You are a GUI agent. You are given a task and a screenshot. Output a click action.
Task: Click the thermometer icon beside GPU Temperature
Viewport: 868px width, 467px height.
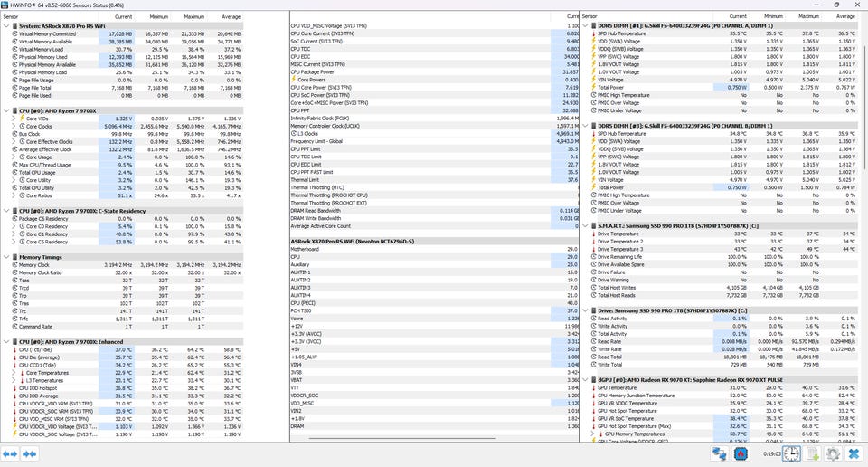tap(593, 387)
